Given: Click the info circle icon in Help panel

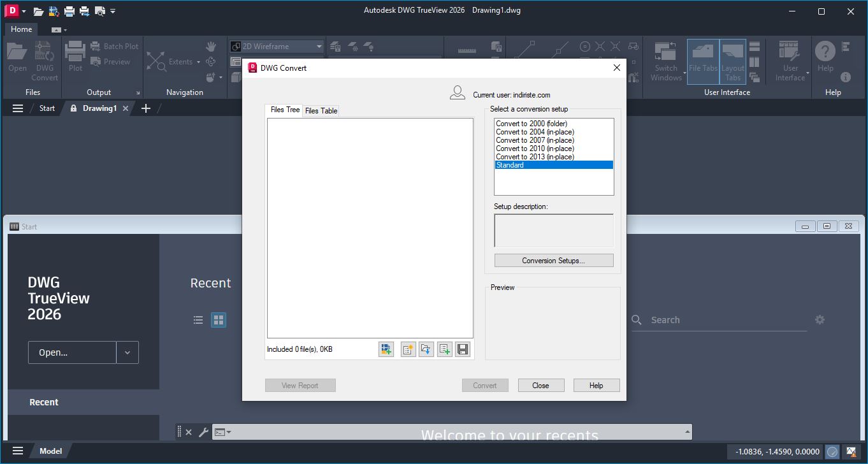Looking at the screenshot, I should tap(846, 77).
